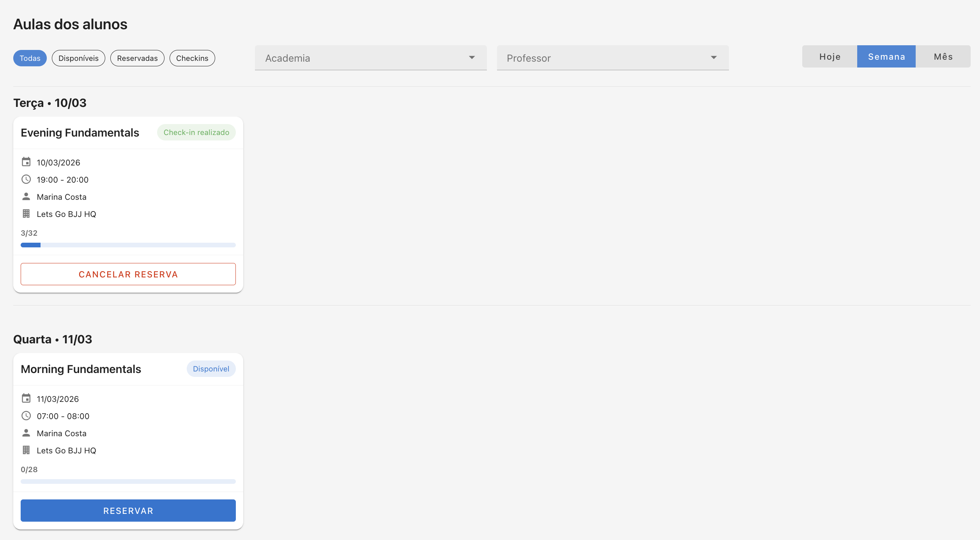Screen dimensions: 980x540
Task: Enable the Reservadas filter
Action: tap(137, 58)
